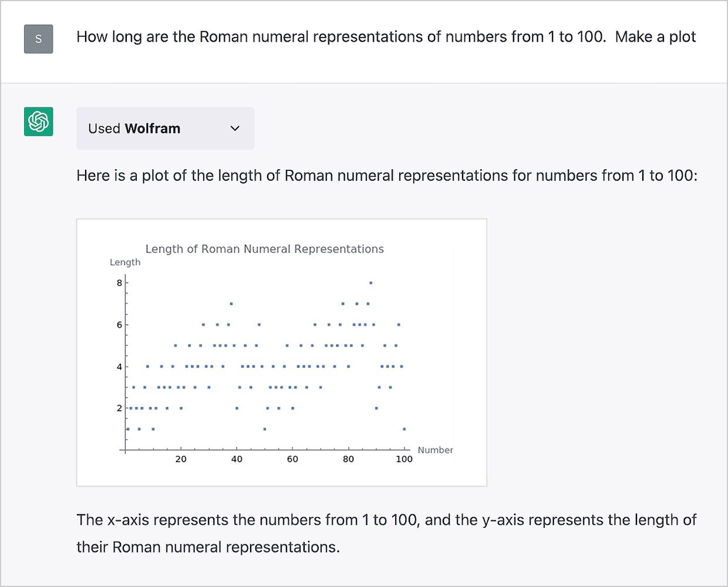Click the paragraph explaining the x-axis and y-axis
Viewport: 728px width, 587px height.
[x=386, y=533]
